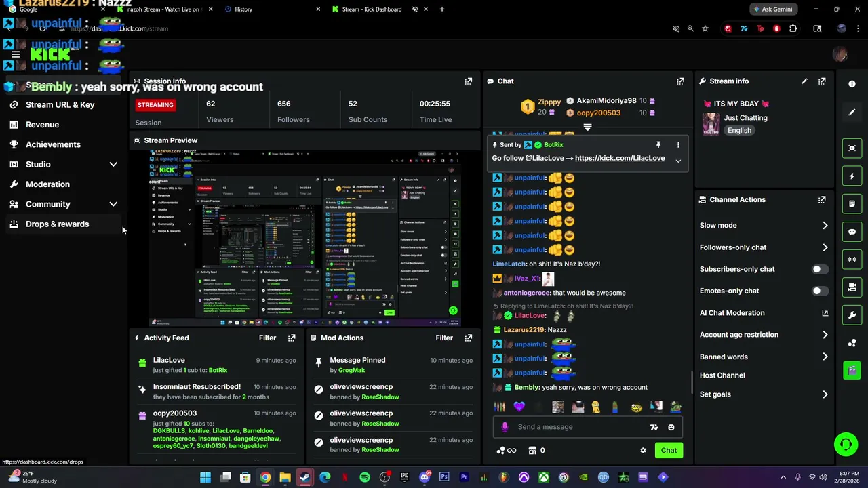Viewport: 868px width, 488px height.
Task: Open three-dot menu on the pinned message
Action: 678,145
